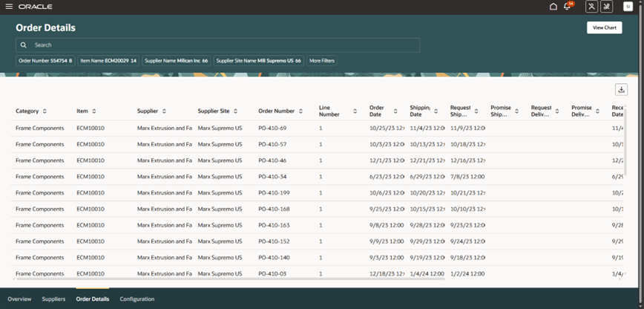Sort by the Category column
644x309 pixels.
click(x=45, y=111)
